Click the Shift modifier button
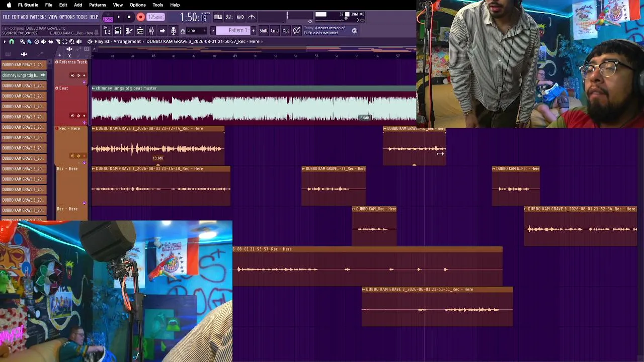Image resolution: width=644 pixels, height=362 pixels. pyautogui.click(x=264, y=31)
